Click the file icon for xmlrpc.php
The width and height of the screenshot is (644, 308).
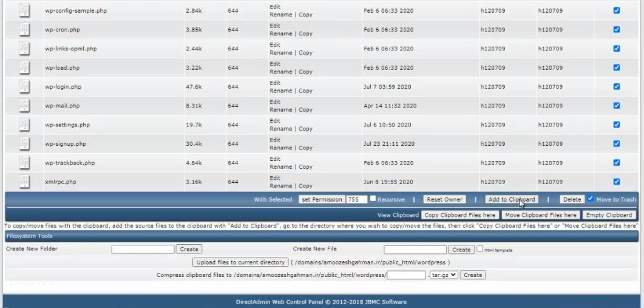tap(24, 182)
